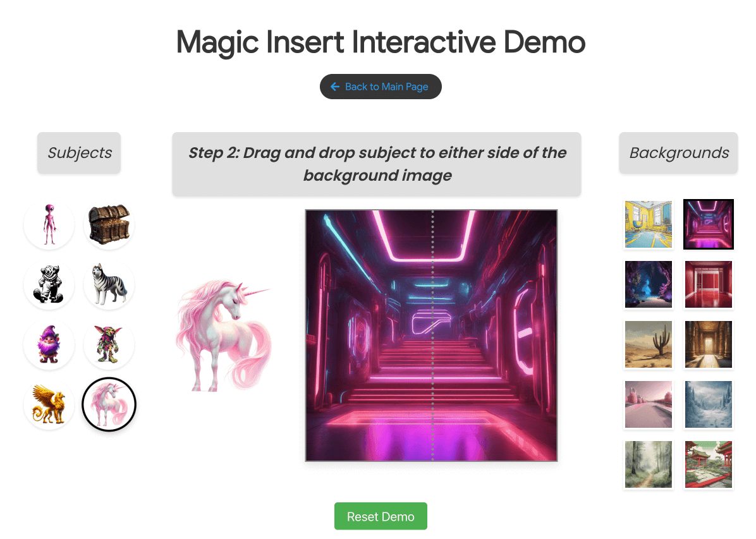The image size is (756, 539).
Task: Choose the forest path background
Action: (x=649, y=464)
